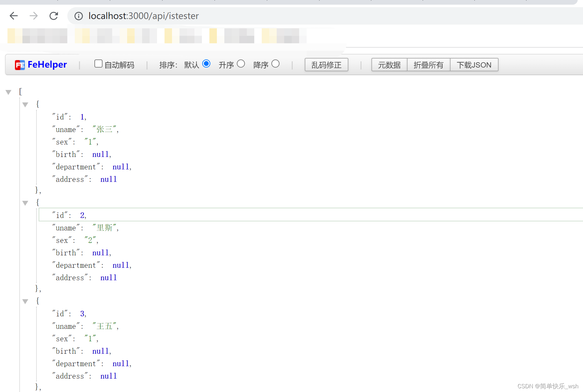583x392 pixels.
Task: View site information icon in address bar
Action: click(x=79, y=16)
